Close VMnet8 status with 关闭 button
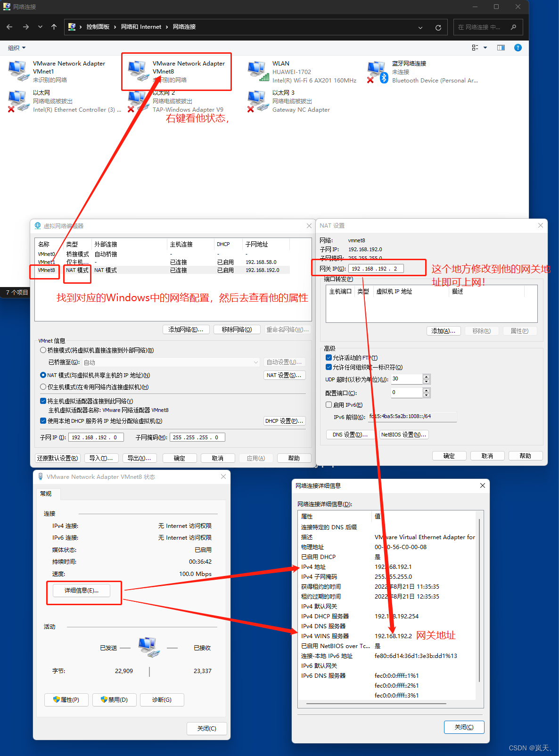Image resolution: width=559 pixels, height=756 pixels. tap(207, 728)
